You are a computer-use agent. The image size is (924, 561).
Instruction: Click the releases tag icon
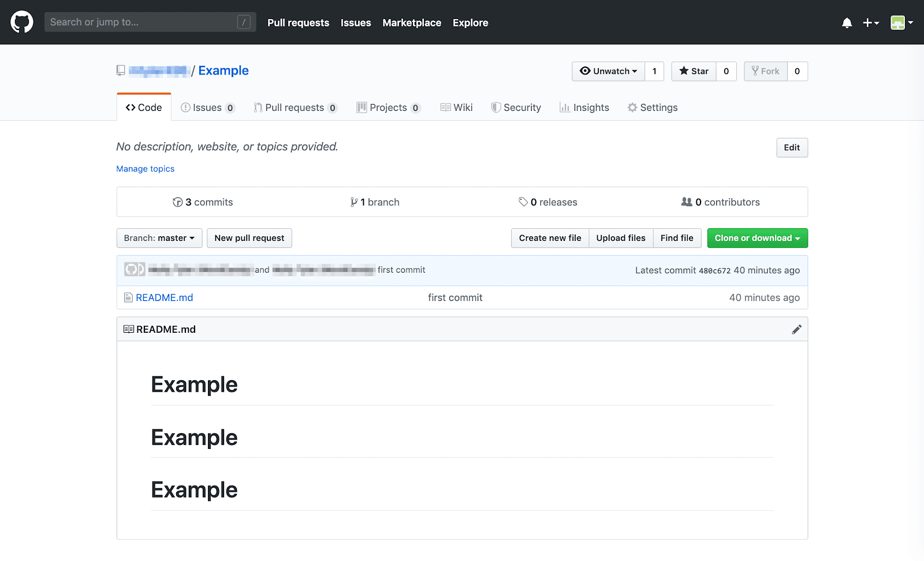coord(523,202)
